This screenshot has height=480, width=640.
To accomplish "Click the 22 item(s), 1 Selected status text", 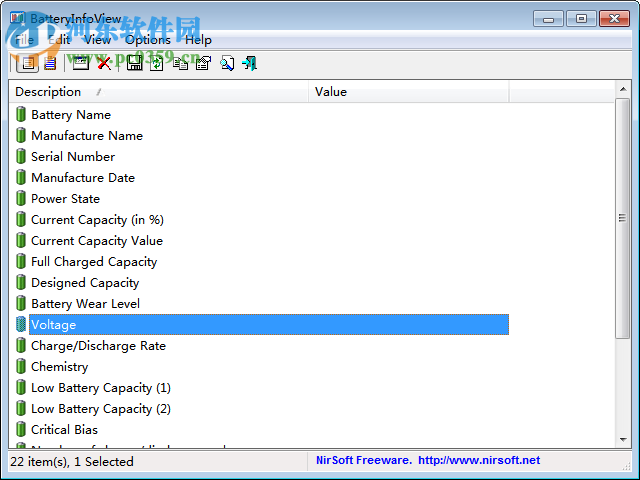I will click(x=72, y=462).
